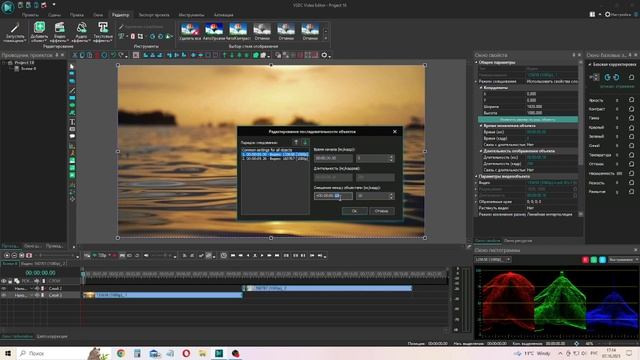
Task: Click the cut scissors icon in edit toolbar
Action: tap(75, 55)
